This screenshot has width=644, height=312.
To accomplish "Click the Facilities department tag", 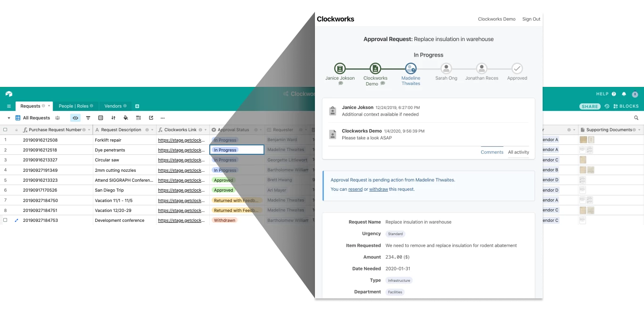I will pyautogui.click(x=395, y=292).
